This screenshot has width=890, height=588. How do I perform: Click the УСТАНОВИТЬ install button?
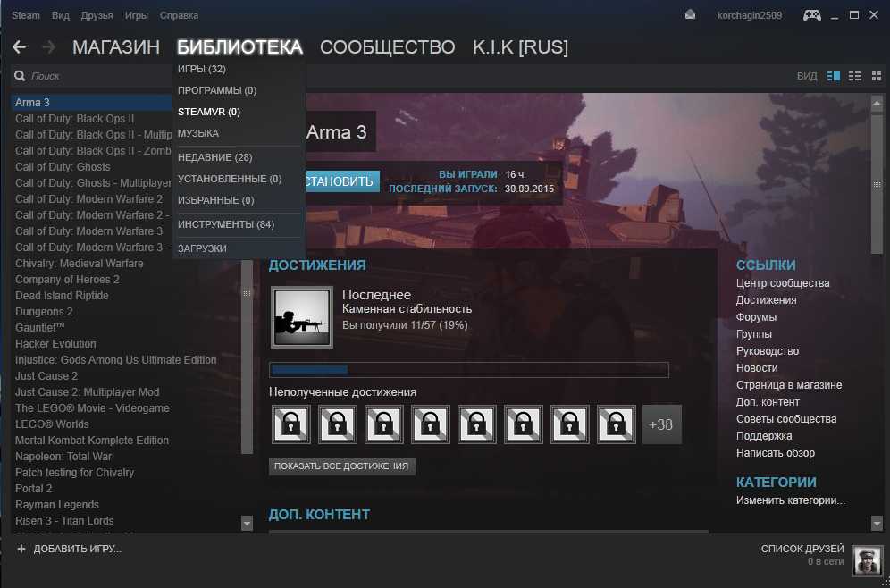click(342, 181)
